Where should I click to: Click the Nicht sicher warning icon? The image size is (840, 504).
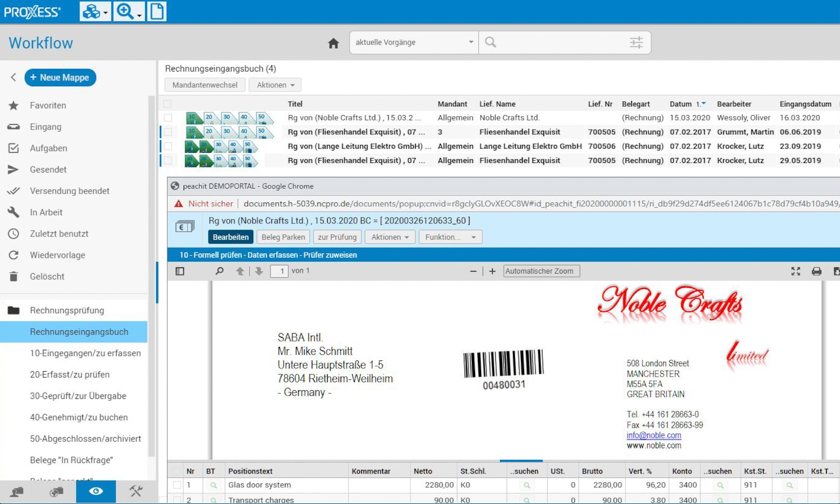pyautogui.click(x=179, y=204)
